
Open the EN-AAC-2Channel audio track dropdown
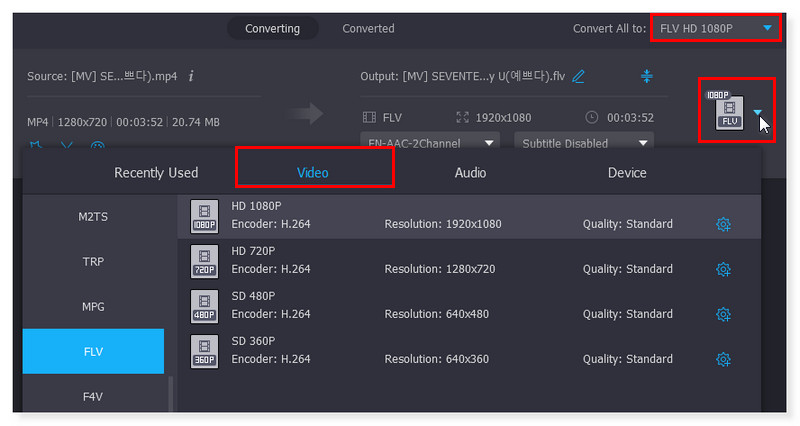(432, 143)
